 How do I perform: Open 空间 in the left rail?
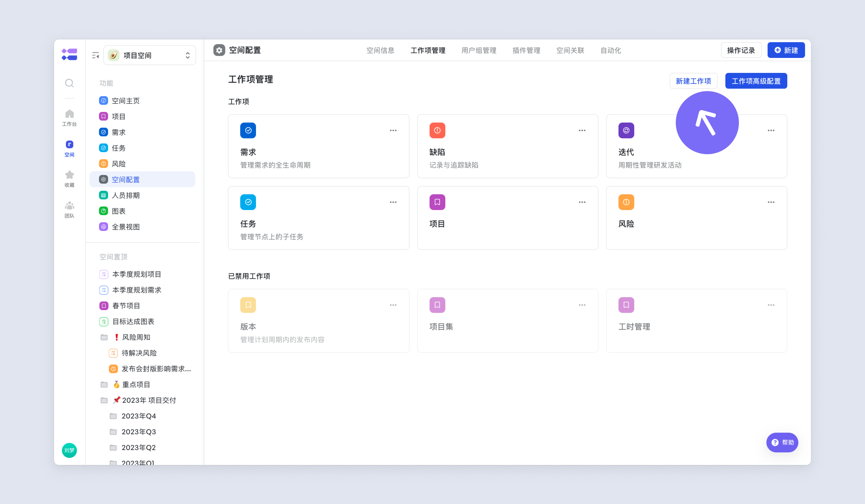click(69, 148)
